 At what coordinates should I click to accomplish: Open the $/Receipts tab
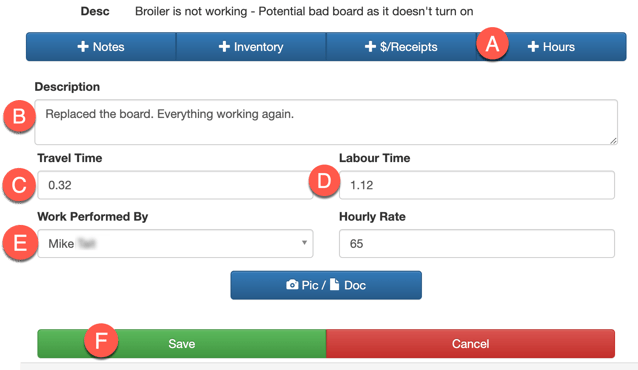[x=401, y=47]
